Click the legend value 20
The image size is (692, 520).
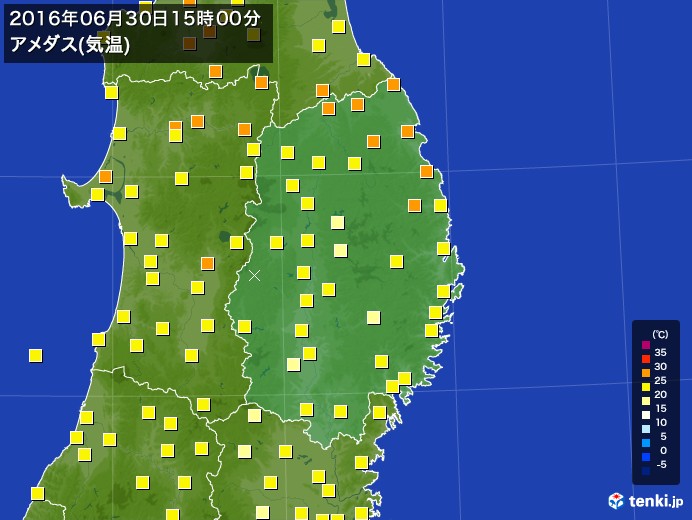coord(661,395)
